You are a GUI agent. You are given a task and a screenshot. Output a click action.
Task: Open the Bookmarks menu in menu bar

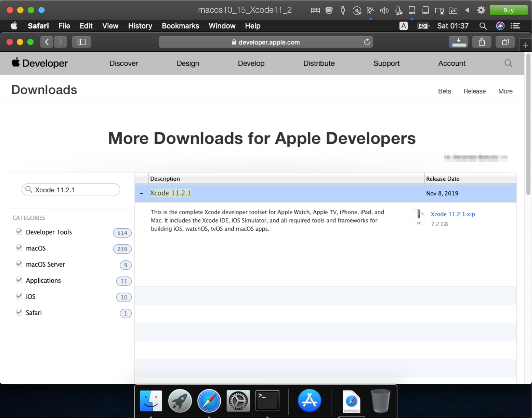[x=180, y=26]
